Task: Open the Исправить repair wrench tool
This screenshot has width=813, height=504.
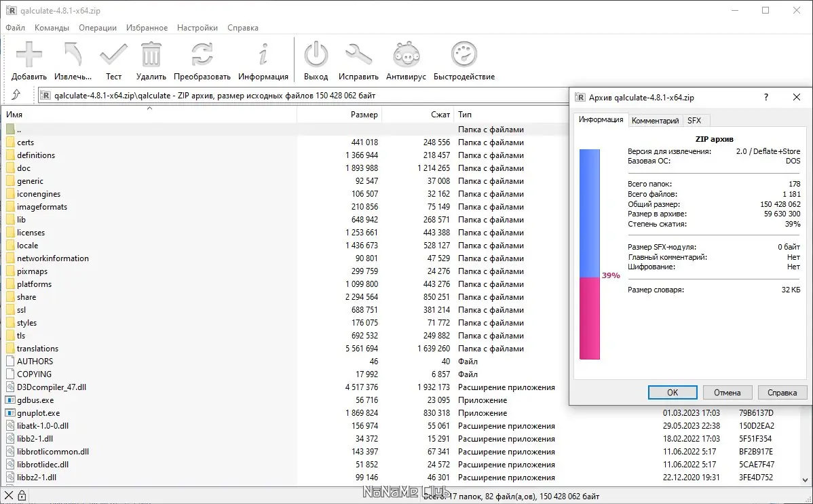Action: tap(358, 54)
